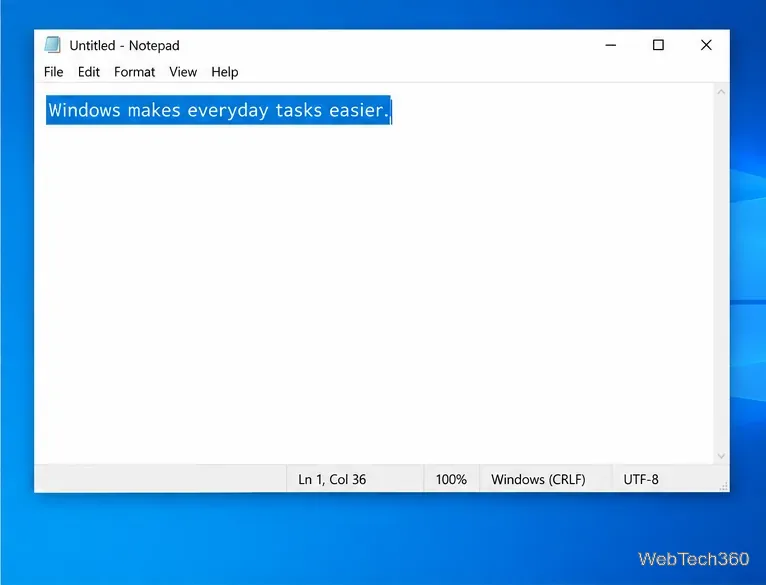Open the Help menu
The image size is (766, 585).
[x=225, y=72]
